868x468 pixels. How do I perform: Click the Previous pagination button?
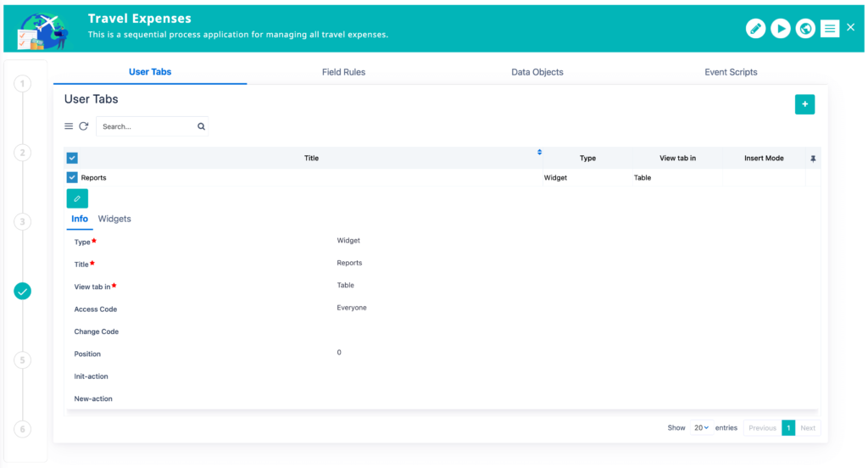click(x=762, y=427)
